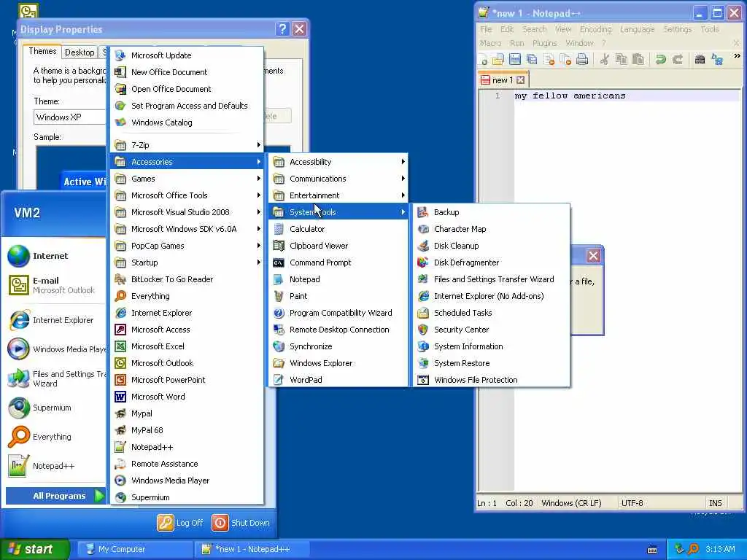This screenshot has width=747, height=560.
Task: Switch to Notepad++ via its taskbar button
Action: click(252, 550)
